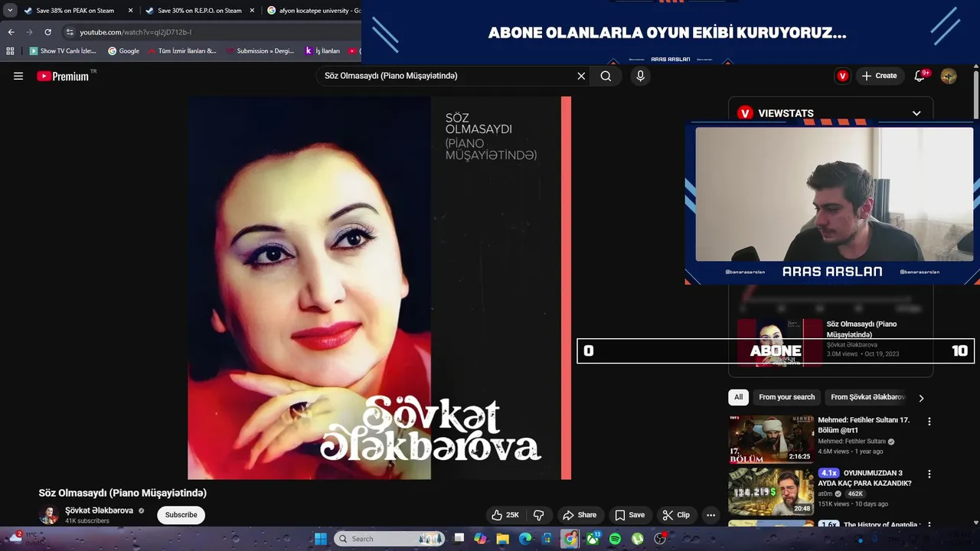The image size is (980, 551).
Task: Open the Create button
Action: click(879, 76)
